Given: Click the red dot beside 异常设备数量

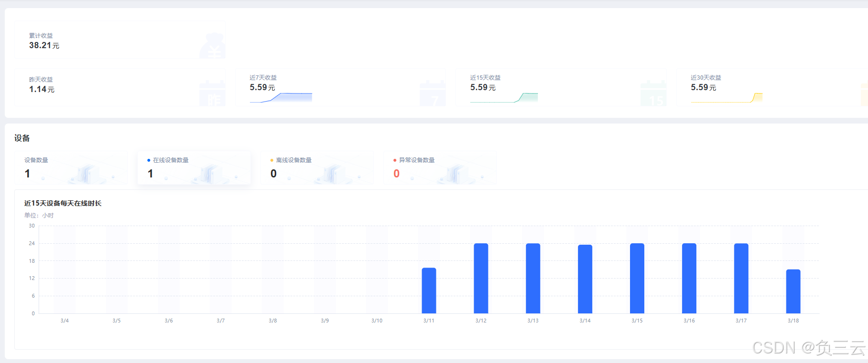Looking at the screenshot, I should (x=395, y=160).
